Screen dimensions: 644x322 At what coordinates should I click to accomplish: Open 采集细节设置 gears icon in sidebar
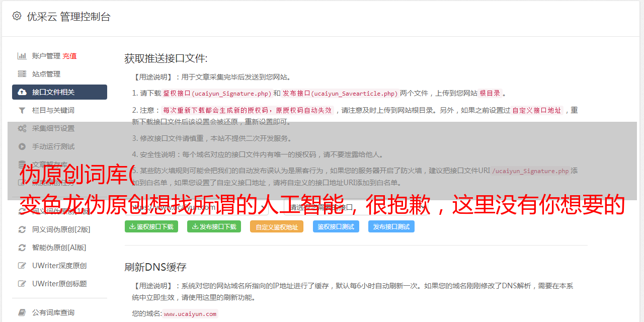pyautogui.click(x=22, y=128)
